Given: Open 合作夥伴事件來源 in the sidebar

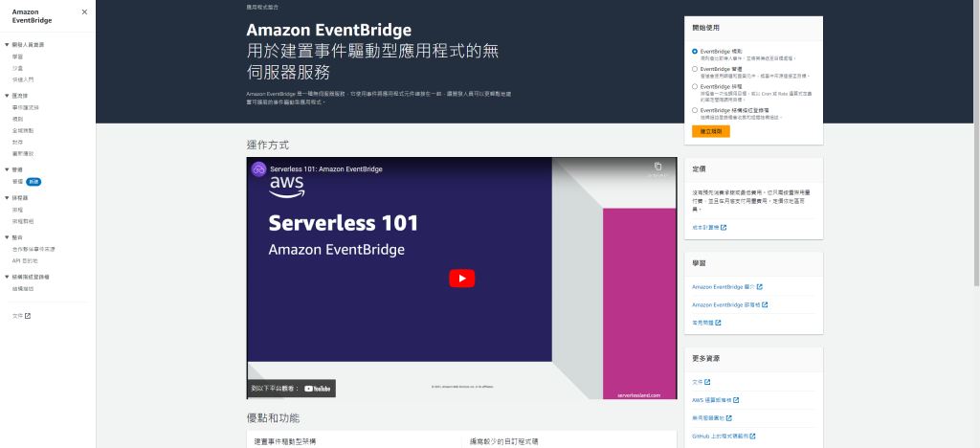Looking at the screenshot, I should (x=33, y=249).
